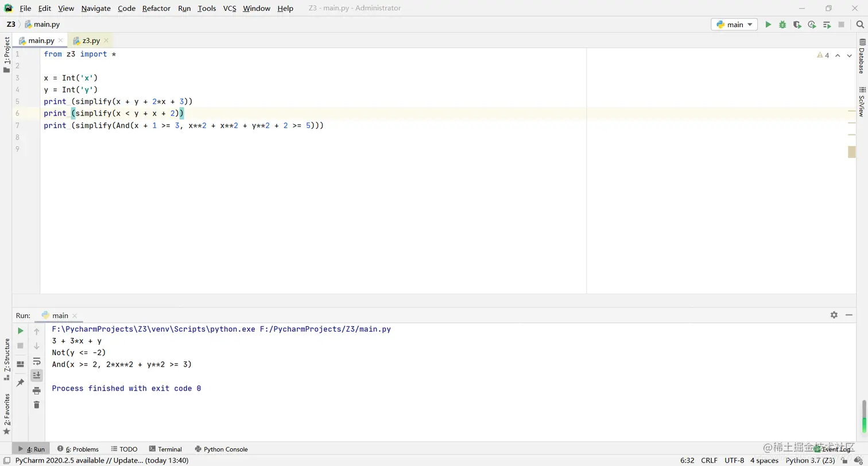Open the Database tool window
868x466 pixels.
[862, 56]
